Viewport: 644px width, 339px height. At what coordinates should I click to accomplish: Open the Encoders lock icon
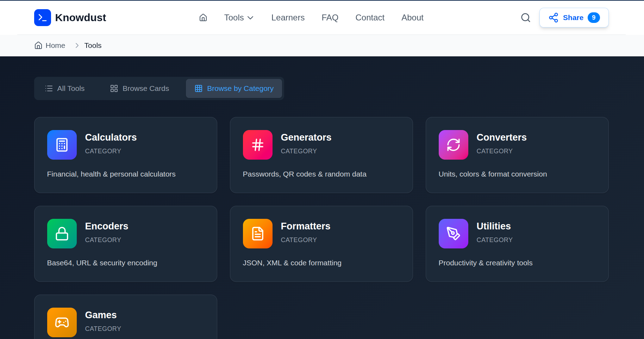pos(62,234)
